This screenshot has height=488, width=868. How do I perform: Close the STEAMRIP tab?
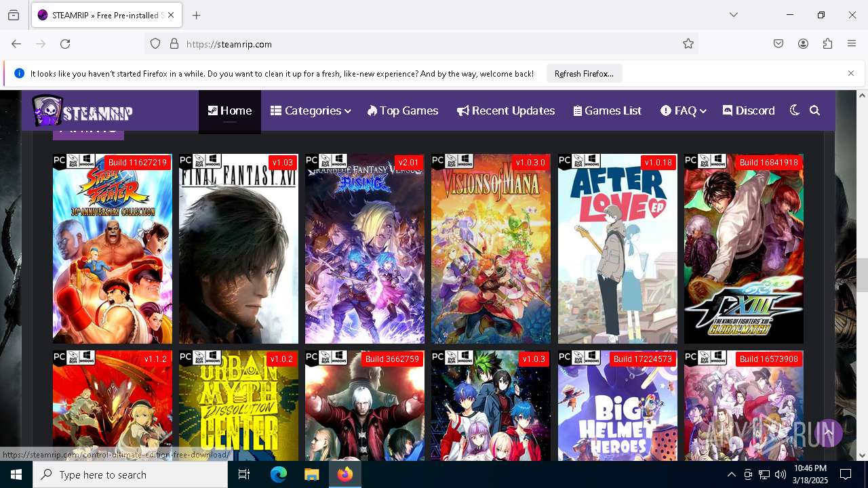[x=171, y=15]
